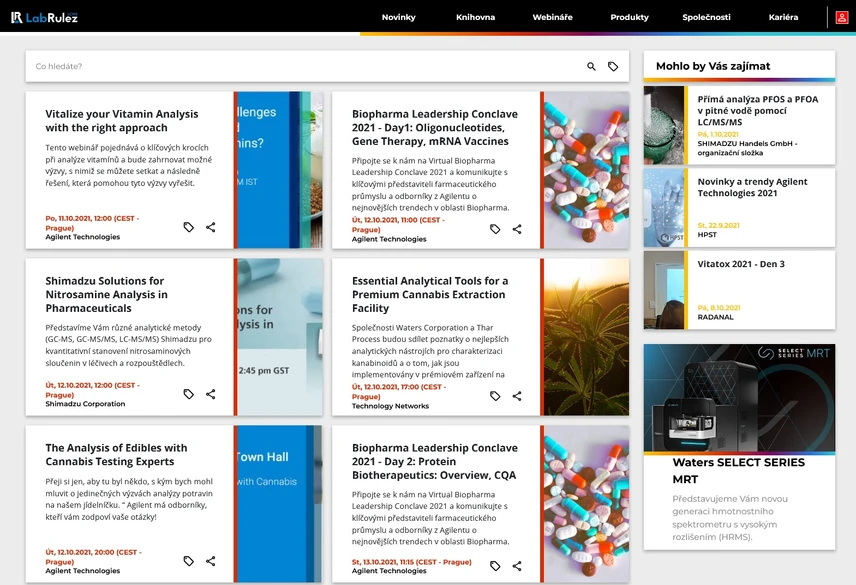Click 'Agilent Technologies' under Vitamin Analysis card
The width and height of the screenshot is (856, 585).
pos(82,237)
